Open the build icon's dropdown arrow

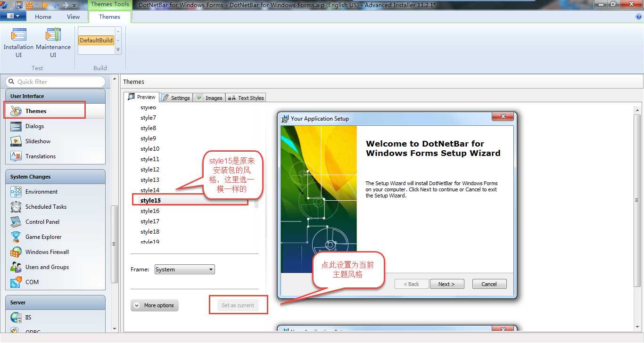(x=36, y=5)
